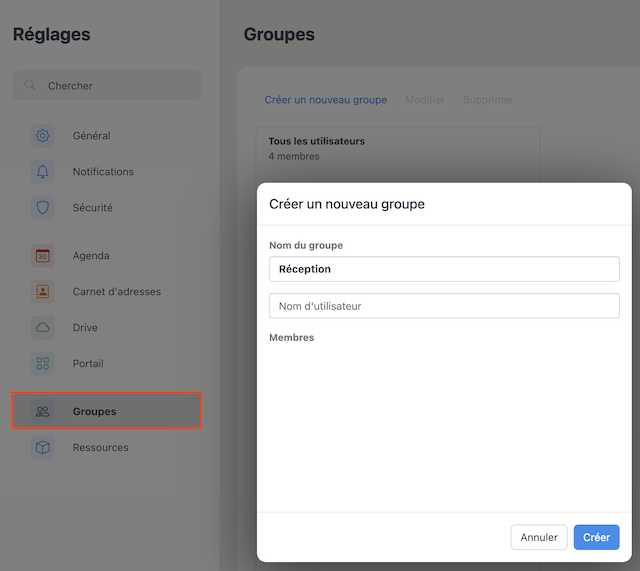Click the Réglages heading
Viewport: 640px width, 571px height.
[51, 35]
